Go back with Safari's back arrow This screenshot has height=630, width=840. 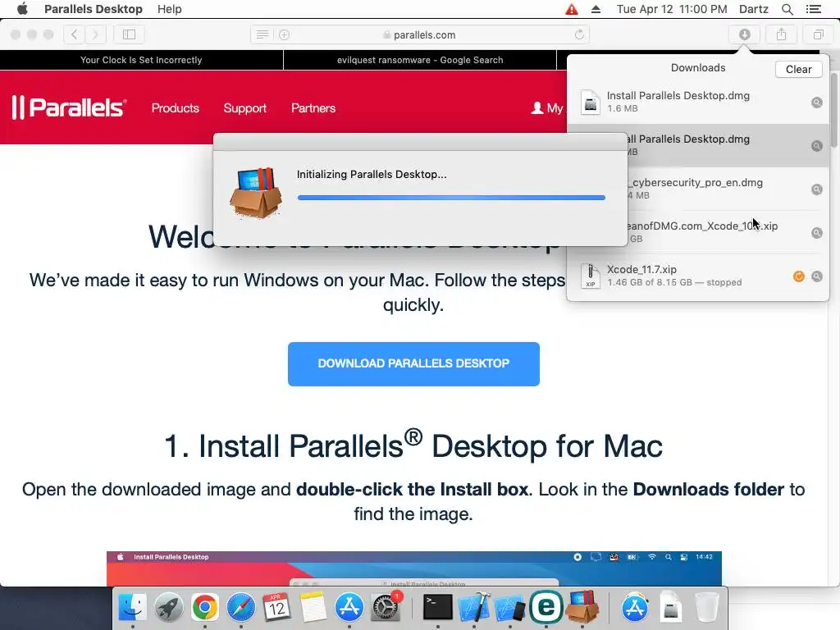pyautogui.click(x=74, y=34)
